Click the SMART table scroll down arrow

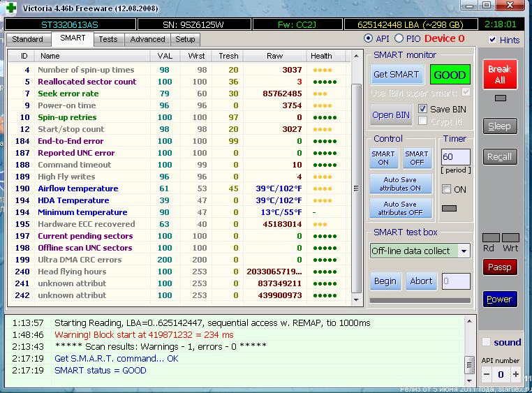[356, 299]
